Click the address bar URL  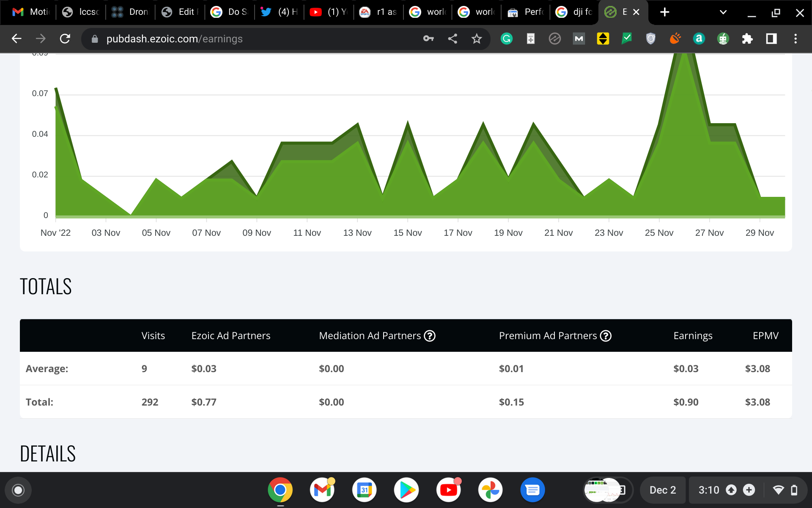point(174,39)
